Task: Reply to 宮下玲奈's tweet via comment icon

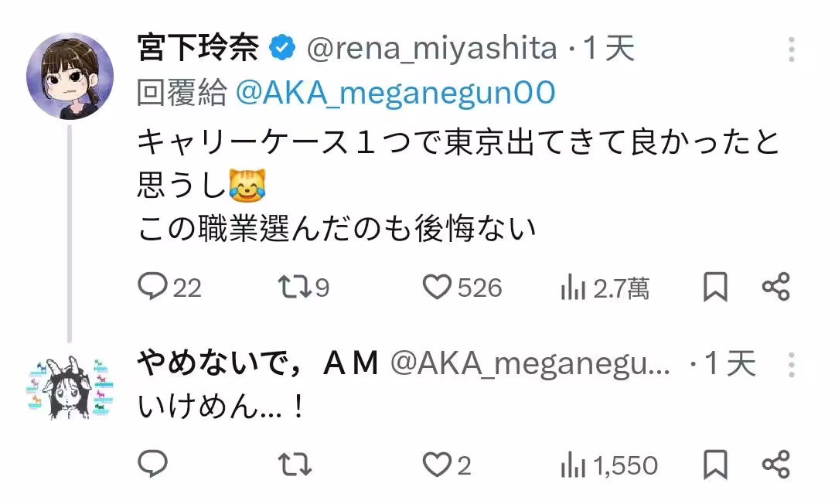Action: (x=153, y=288)
